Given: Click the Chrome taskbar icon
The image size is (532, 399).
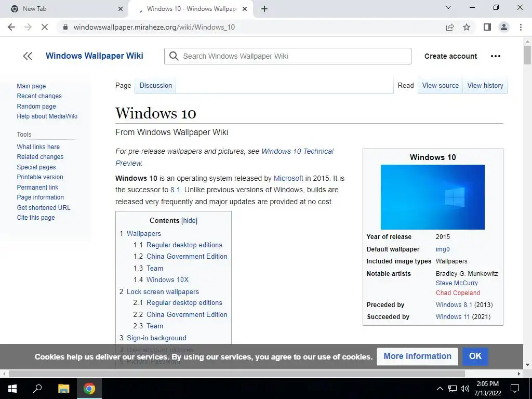Looking at the screenshot, I should click(89, 389).
